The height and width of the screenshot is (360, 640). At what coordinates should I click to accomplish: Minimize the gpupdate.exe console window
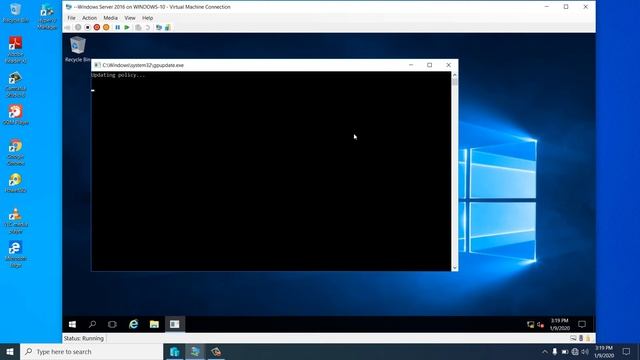411,65
